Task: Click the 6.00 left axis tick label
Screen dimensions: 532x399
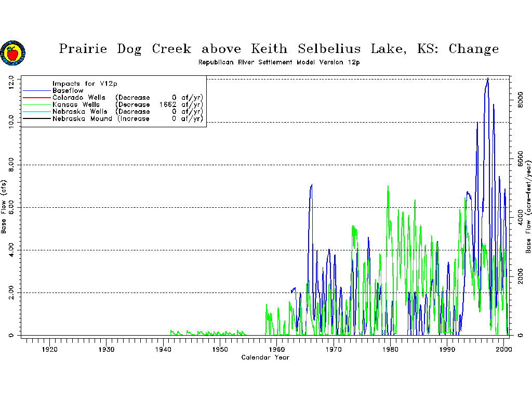Action: click(11, 207)
